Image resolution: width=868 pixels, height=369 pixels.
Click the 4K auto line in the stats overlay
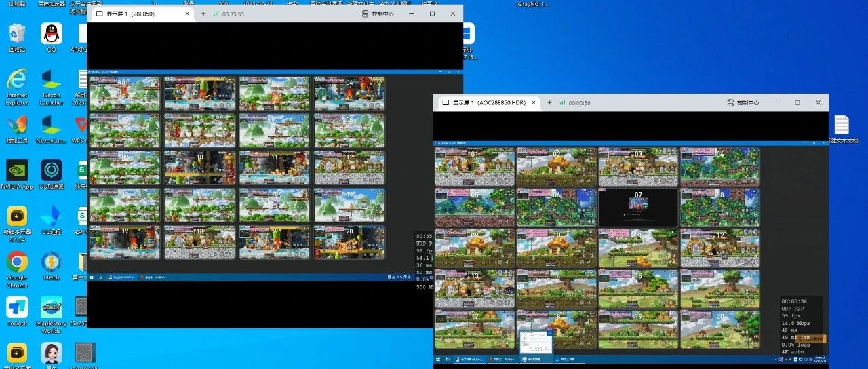[792, 352]
